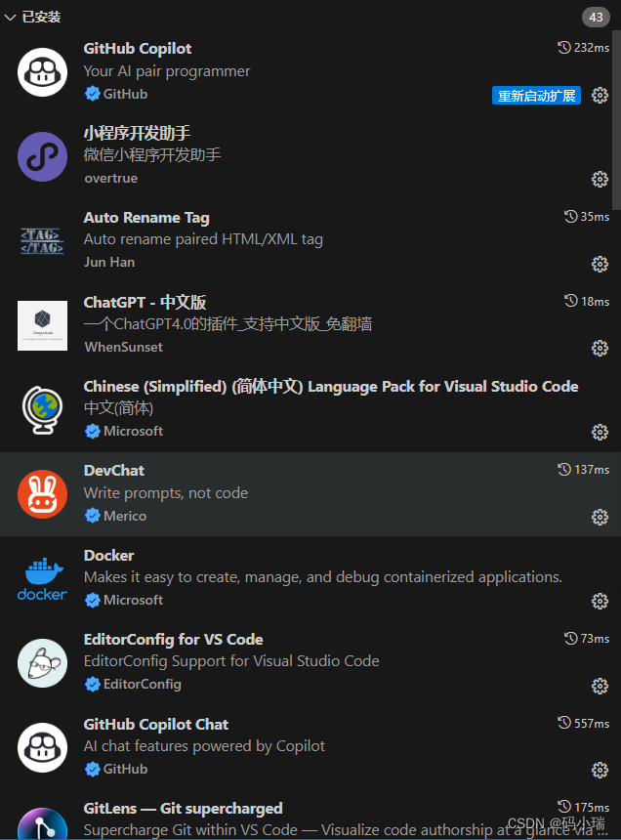The image size is (621, 840).
Task: Select the GitLens — Git supercharged title
Action: point(184,808)
